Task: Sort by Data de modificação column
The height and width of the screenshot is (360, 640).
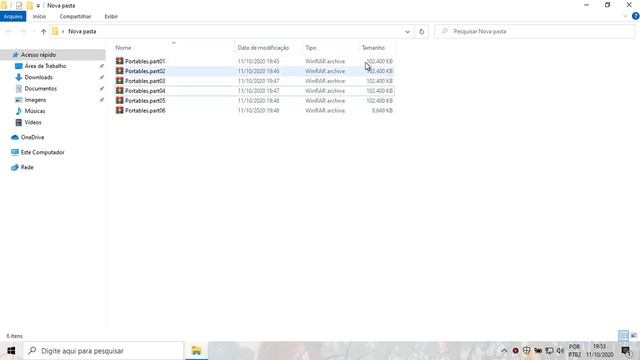Action: tap(263, 48)
